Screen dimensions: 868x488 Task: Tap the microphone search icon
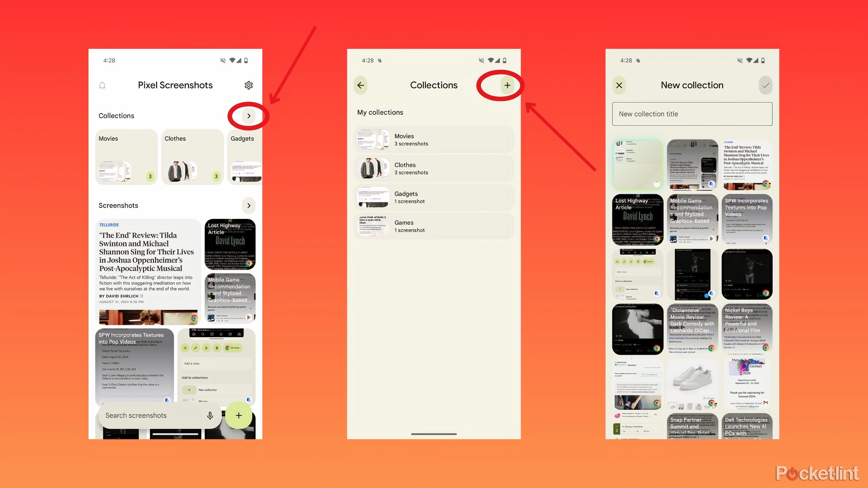tap(210, 415)
